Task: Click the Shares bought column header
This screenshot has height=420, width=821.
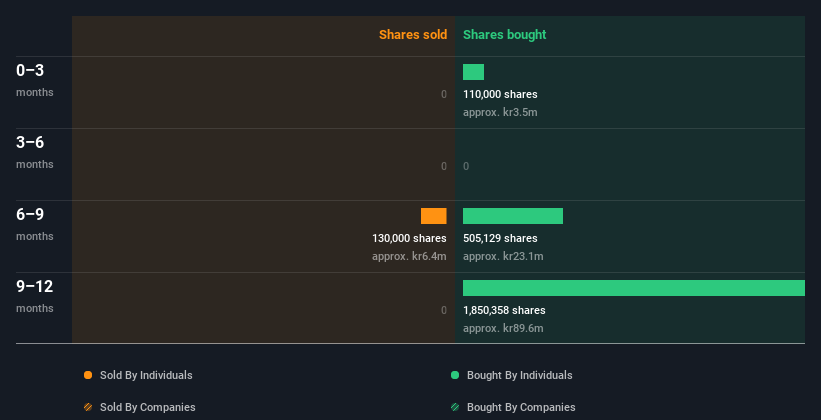Action: point(505,35)
